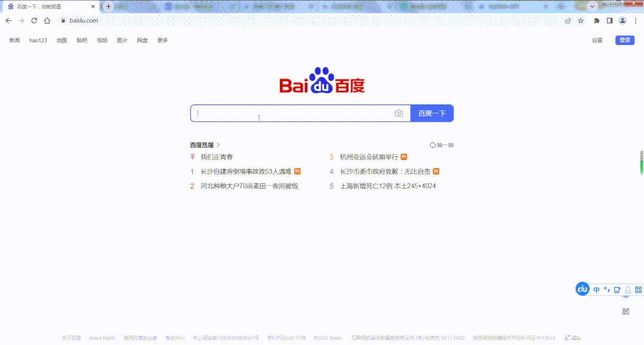Image resolution: width=644 pixels, height=345 pixels.
Task: Open 新闻 in the top navigation
Action: (x=14, y=40)
